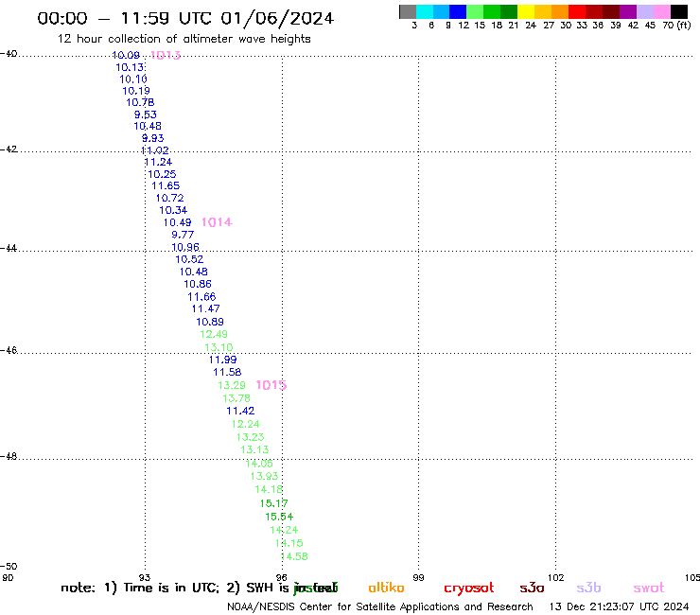700x615 pixels.
Task: Click the wave height value 10.96
Action: click(185, 247)
